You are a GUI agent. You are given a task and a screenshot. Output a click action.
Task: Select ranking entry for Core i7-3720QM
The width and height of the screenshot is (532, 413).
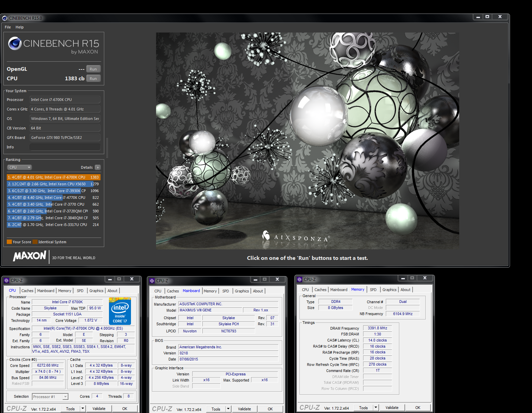(53, 211)
